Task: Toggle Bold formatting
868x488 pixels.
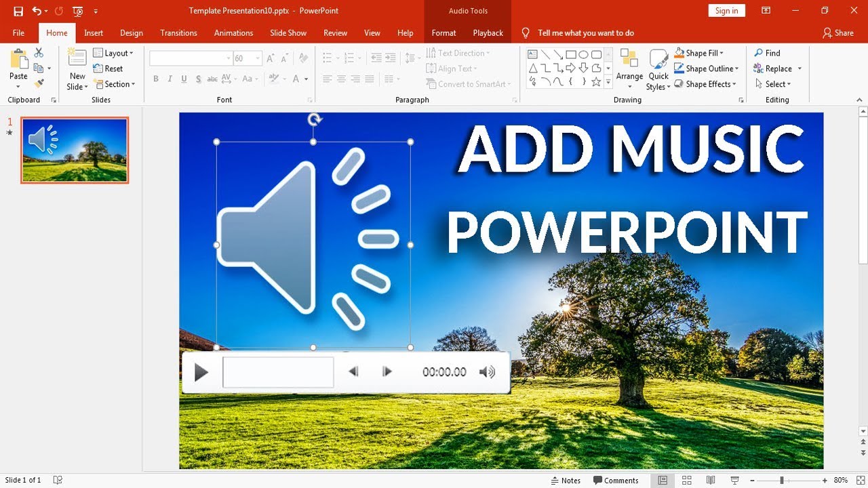Action: (x=155, y=79)
